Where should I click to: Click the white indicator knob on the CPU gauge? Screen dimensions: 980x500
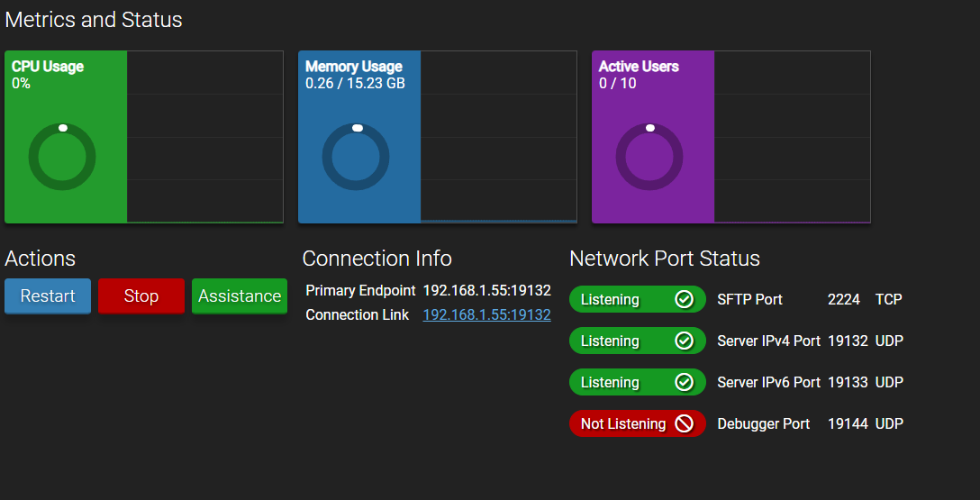click(63, 128)
